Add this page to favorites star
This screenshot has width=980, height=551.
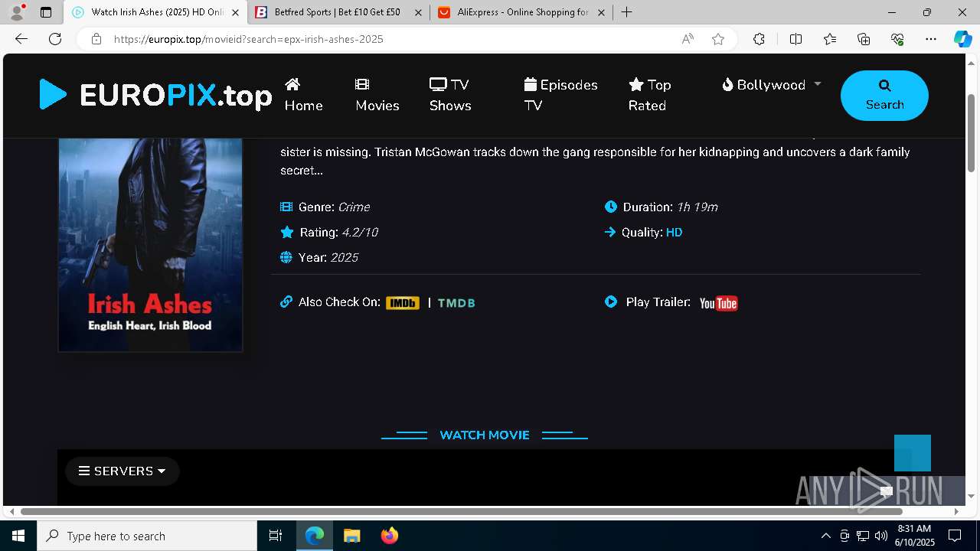pos(718,39)
